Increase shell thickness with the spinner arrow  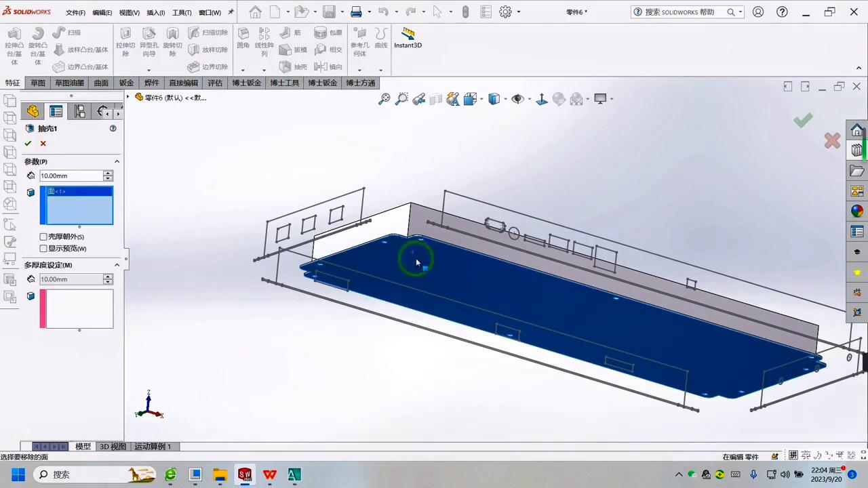[x=107, y=173]
